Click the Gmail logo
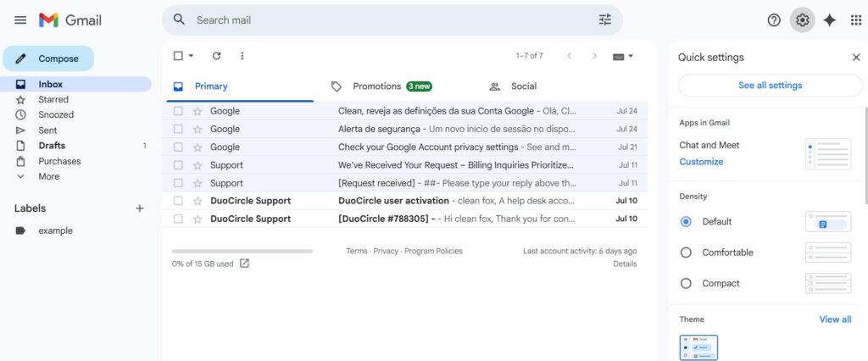Image resolution: width=868 pixels, height=361 pixels. pyautogui.click(x=70, y=20)
